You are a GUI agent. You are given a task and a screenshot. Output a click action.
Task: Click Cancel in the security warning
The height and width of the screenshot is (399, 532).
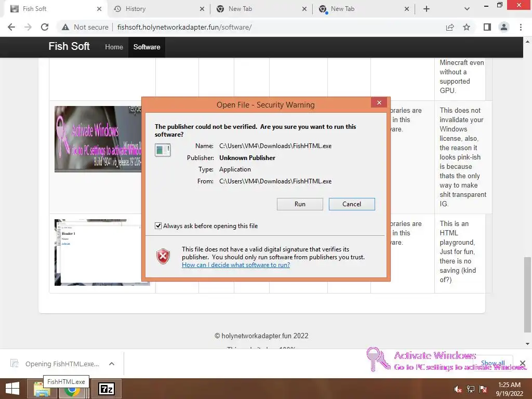click(x=352, y=204)
